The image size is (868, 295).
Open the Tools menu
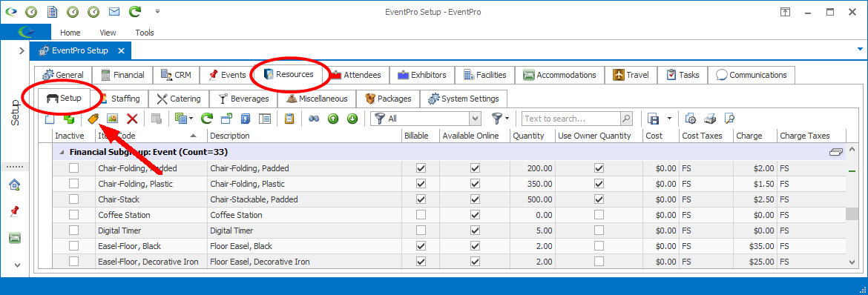point(145,33)
